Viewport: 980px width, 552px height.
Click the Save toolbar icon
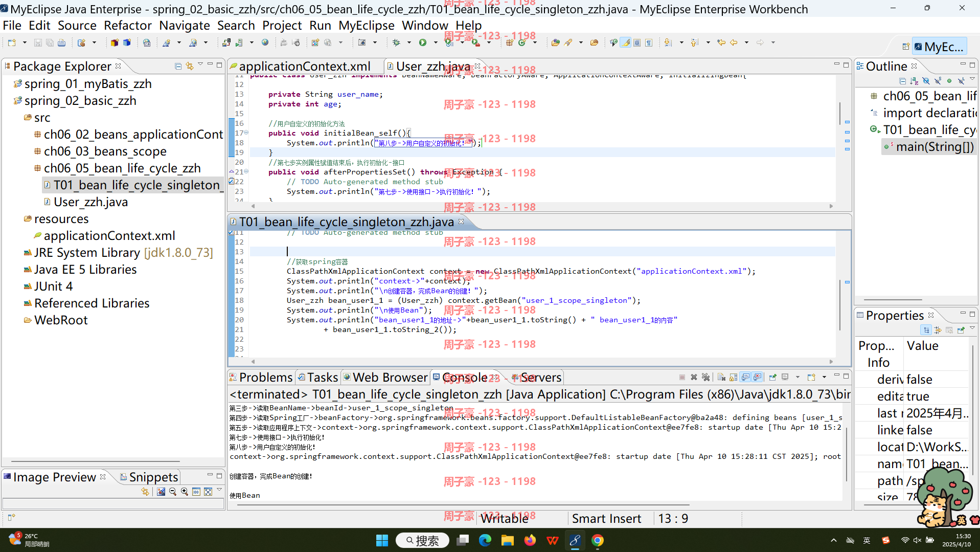point(38,43)
